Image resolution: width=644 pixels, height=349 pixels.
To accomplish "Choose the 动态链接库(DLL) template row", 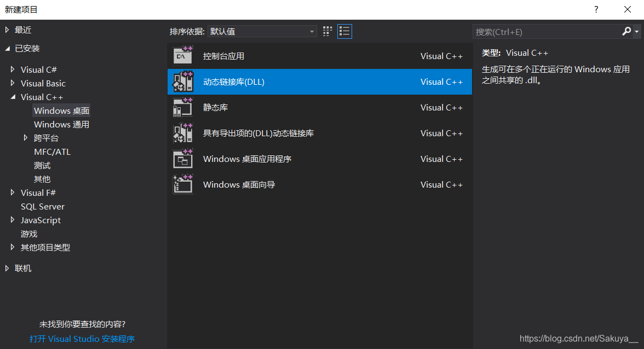I will point(320,82).
